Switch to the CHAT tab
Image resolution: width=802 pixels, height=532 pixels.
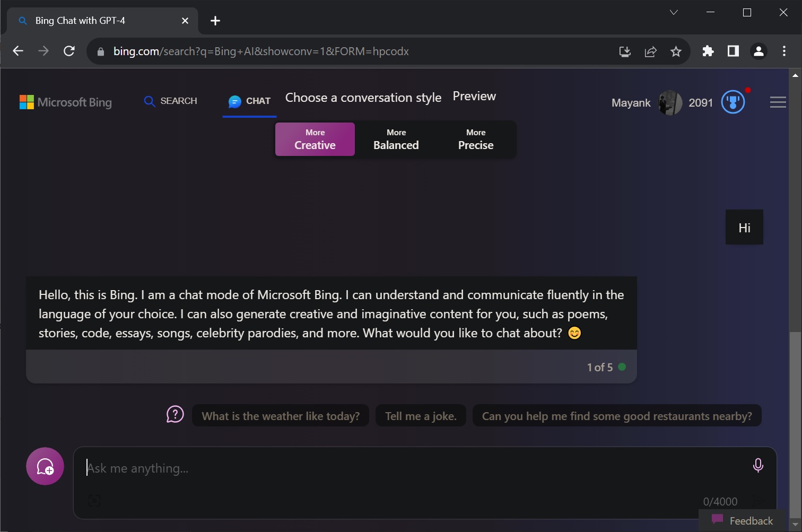[249, 101]
